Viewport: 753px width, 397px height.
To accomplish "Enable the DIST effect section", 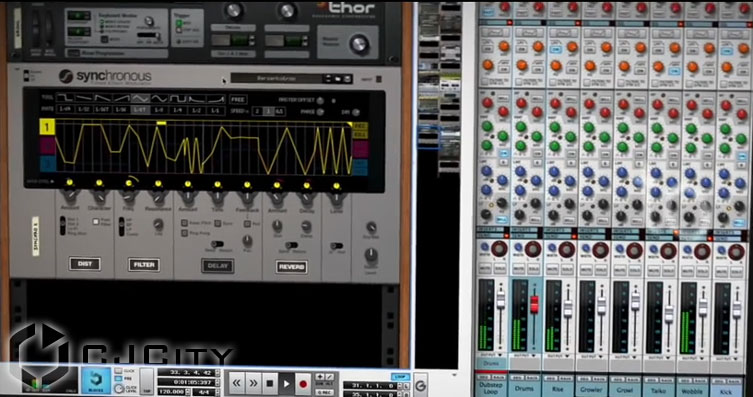I will (x=85, y=264).
